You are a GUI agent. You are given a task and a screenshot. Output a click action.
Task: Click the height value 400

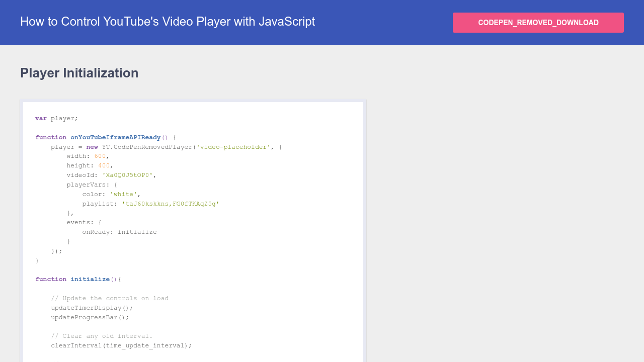point(104,166)
